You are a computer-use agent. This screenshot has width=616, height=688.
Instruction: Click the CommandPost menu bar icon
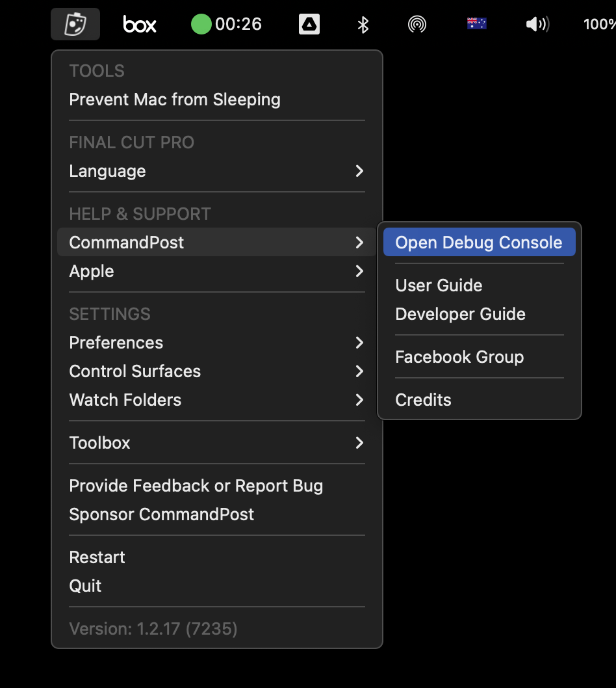pyautogui.click(x=75, y=24)
